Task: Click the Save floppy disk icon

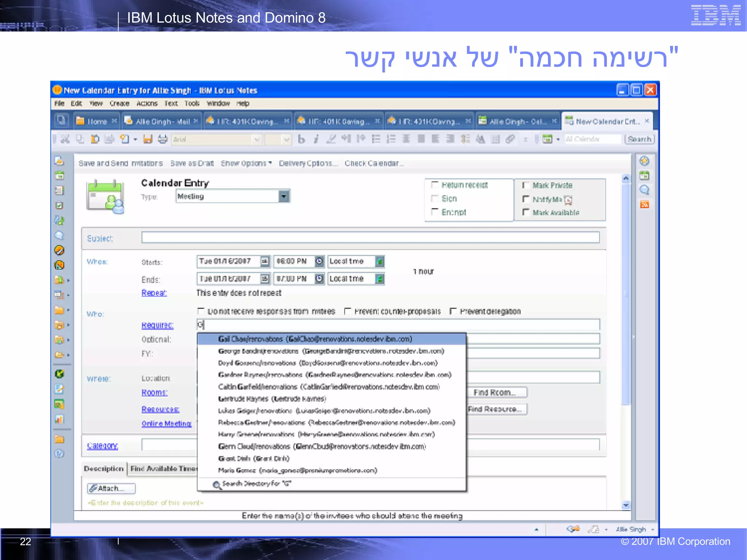Action: 148,139
